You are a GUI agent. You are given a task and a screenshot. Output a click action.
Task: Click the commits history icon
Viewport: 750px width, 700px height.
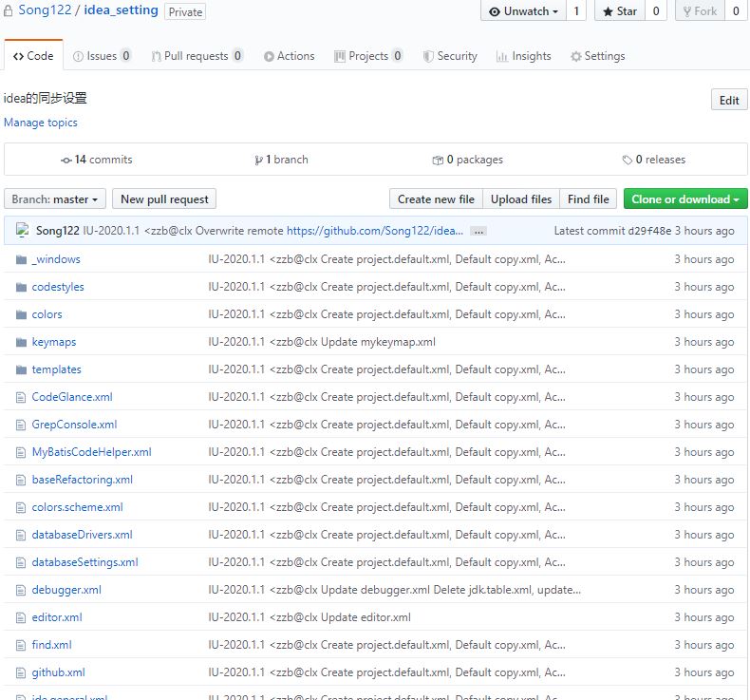tap(66, 160)
